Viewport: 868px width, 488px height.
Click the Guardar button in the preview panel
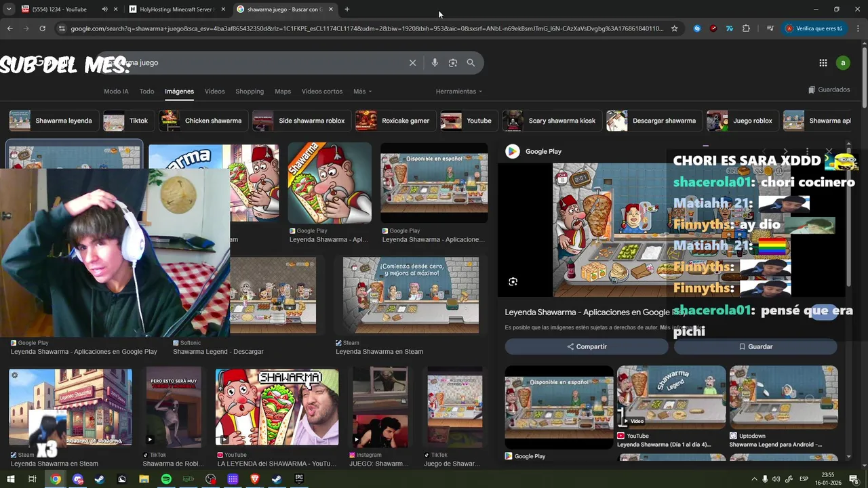pos(755,346)
